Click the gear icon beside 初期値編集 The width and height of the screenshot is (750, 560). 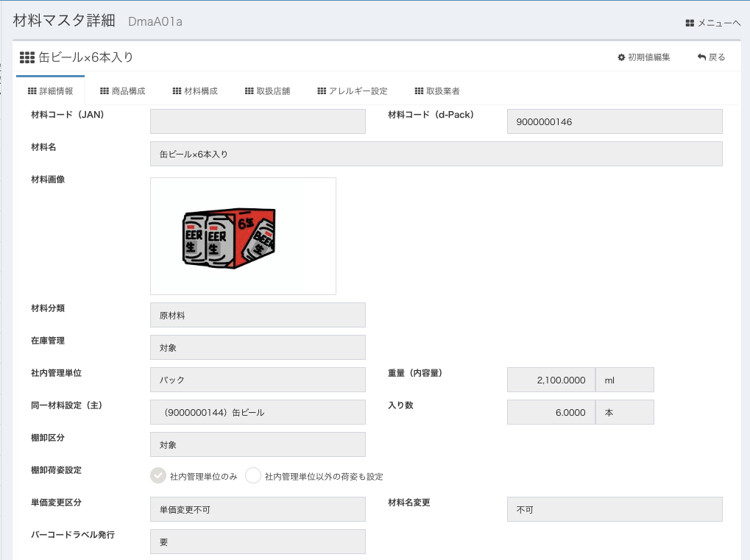point(621,57)
